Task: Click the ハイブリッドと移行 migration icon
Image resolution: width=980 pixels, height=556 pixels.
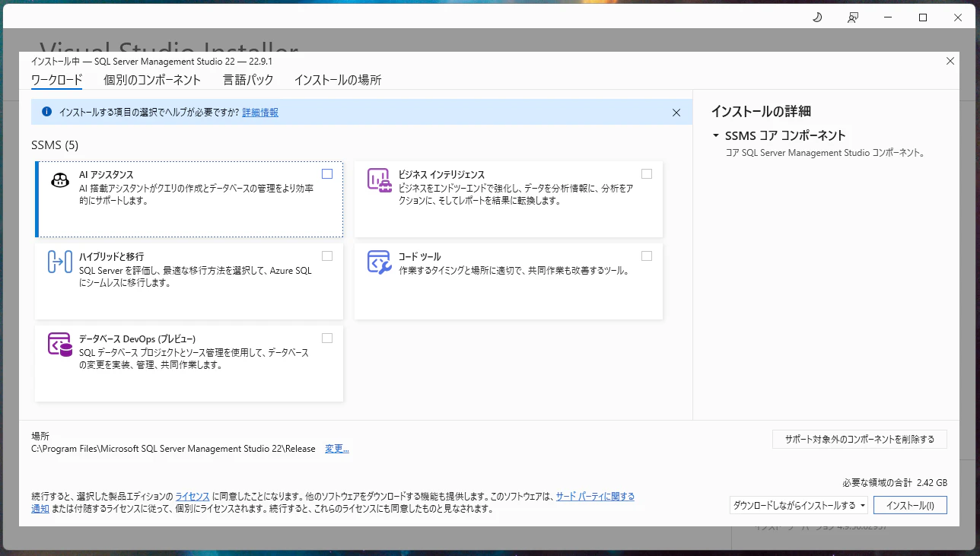Action: click(60, 262)
